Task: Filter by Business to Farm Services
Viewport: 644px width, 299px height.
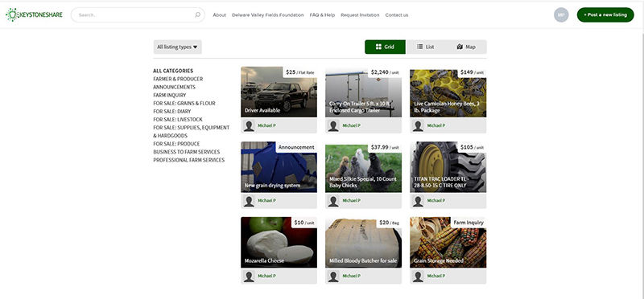Action: [187, 152]
